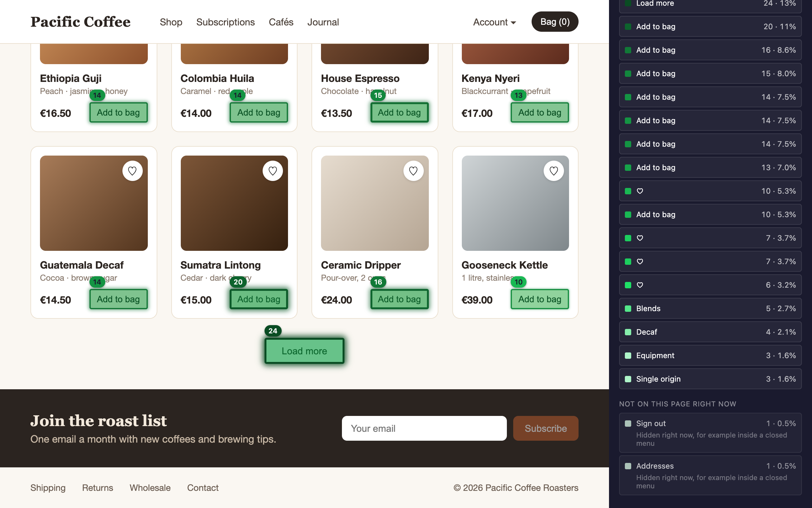Select the Single origin row in panel
Viewport: 812px width, 508px height.
tap(710, 379)
